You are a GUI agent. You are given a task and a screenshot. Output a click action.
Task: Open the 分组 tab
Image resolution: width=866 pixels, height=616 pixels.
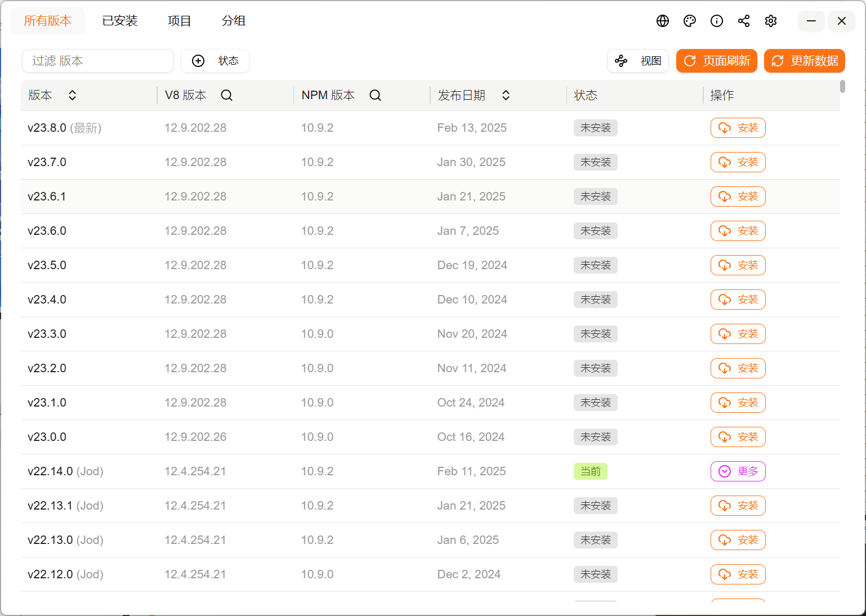(234, 21)
